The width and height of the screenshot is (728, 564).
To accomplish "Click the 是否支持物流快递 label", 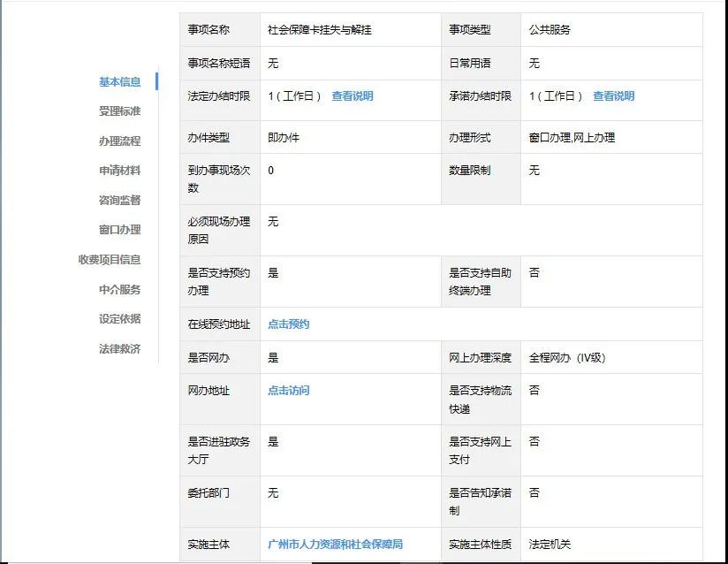I will [480, 400].
